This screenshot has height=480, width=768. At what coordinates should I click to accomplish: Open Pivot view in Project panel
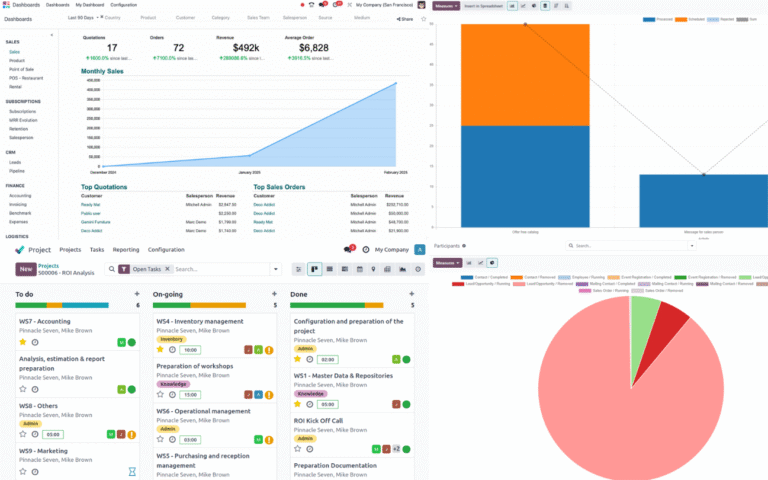tap(387, 269)
